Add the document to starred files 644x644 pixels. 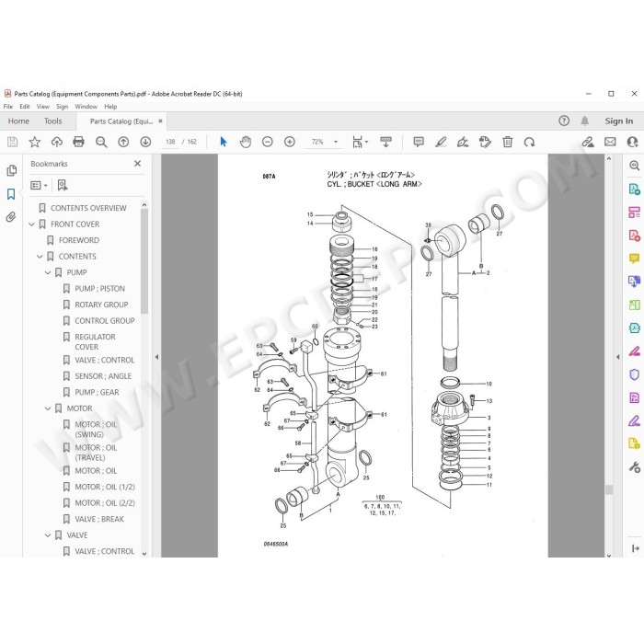pyautogui.click(x=35, y=142)
